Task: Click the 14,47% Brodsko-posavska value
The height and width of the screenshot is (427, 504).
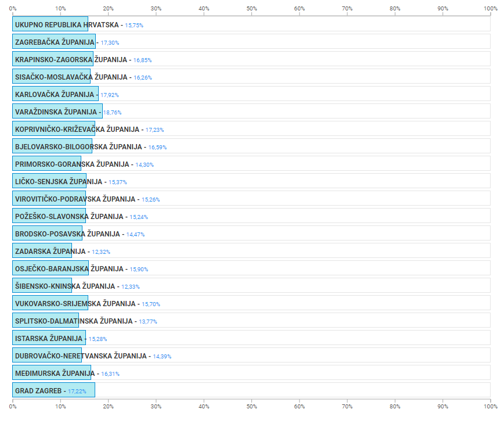Action: pyautogui.click(x=135, y=234)
